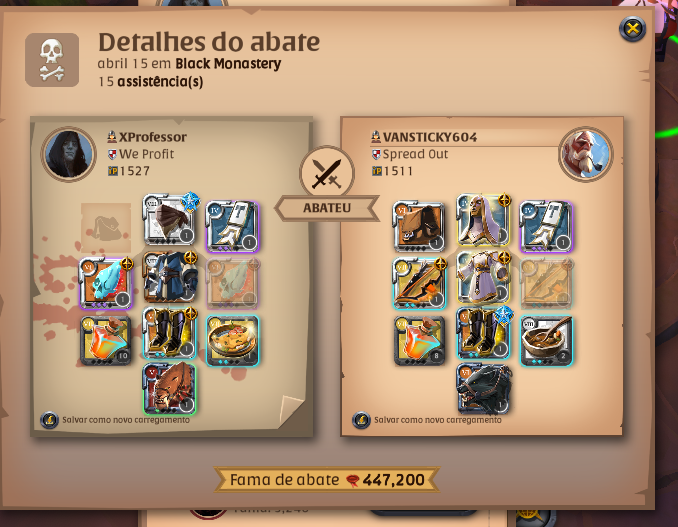Open VANSTICKY604's bearded avatar portrait
The height and width of the screenshot is (527, 678).
585,154
